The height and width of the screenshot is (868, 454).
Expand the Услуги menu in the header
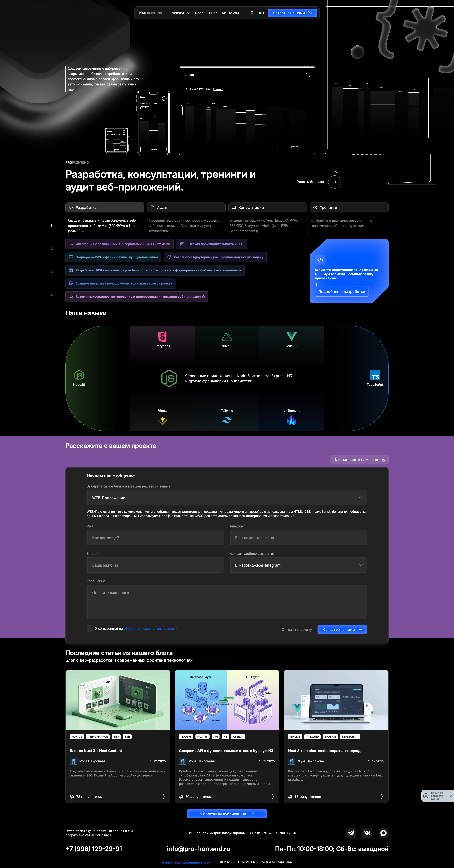click(181, 13)
